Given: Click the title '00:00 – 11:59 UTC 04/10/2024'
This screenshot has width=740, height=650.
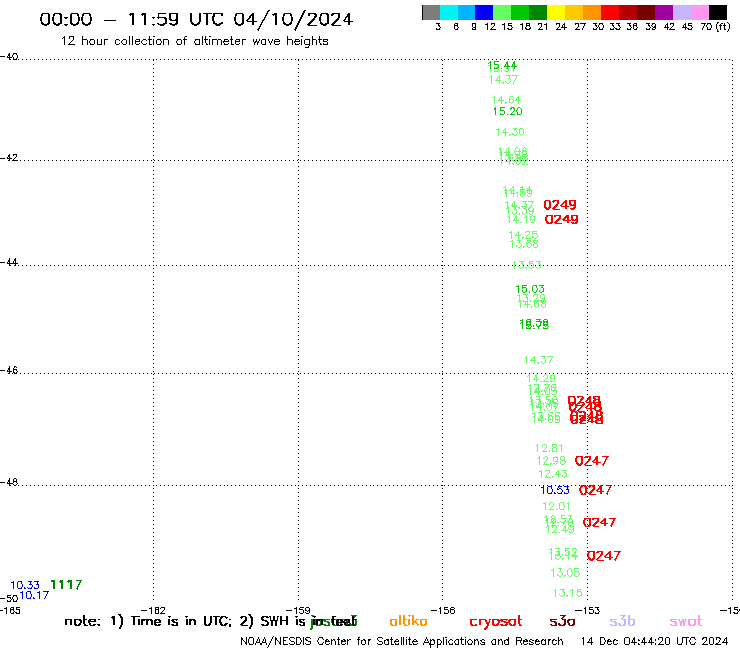Looking at the screenshot, I should point(196,19).
